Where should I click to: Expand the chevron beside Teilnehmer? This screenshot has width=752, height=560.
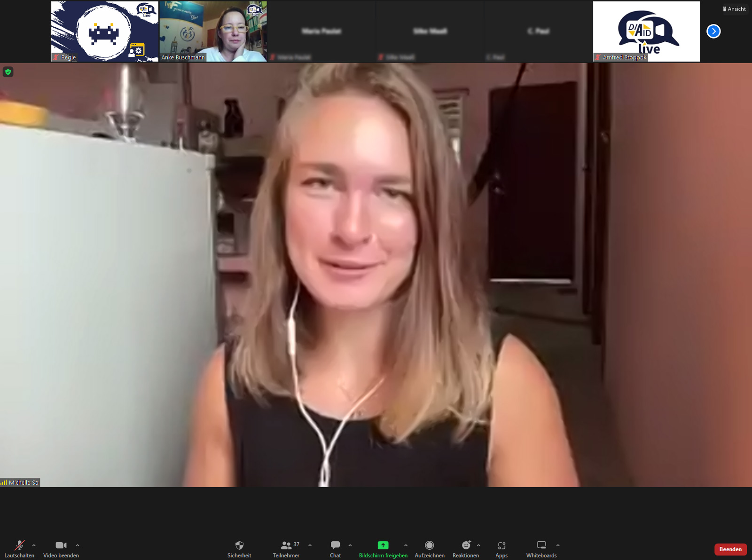(310, 545)
